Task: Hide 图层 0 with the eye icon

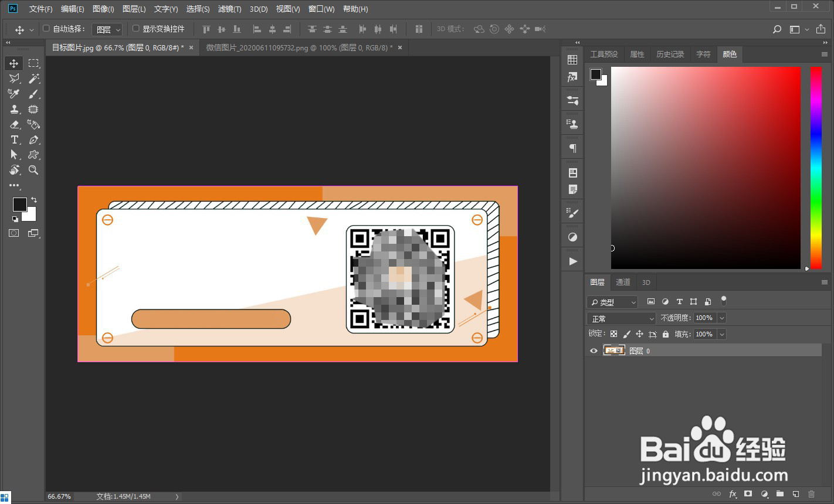Action: click(594, 350)
